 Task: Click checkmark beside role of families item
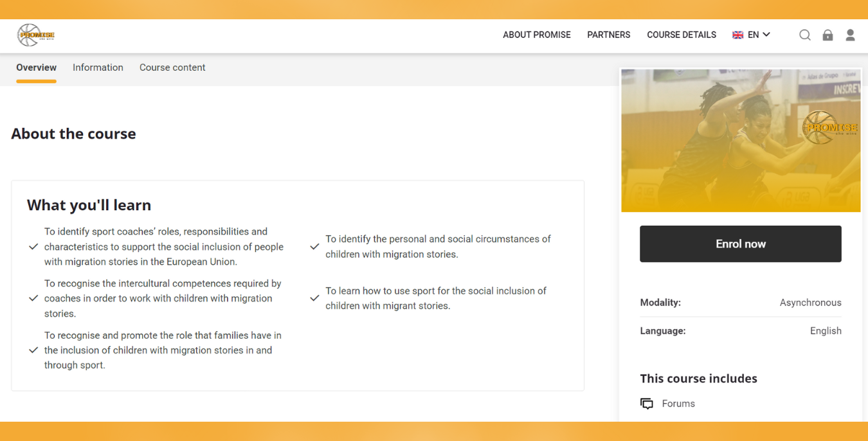click(33, 350)
